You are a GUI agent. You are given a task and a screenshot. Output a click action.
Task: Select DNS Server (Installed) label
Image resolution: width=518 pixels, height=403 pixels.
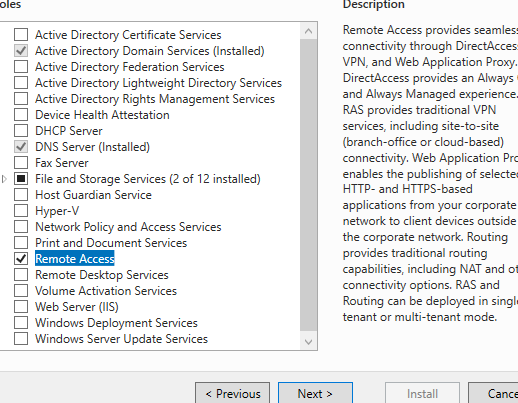tap(92, 147)
